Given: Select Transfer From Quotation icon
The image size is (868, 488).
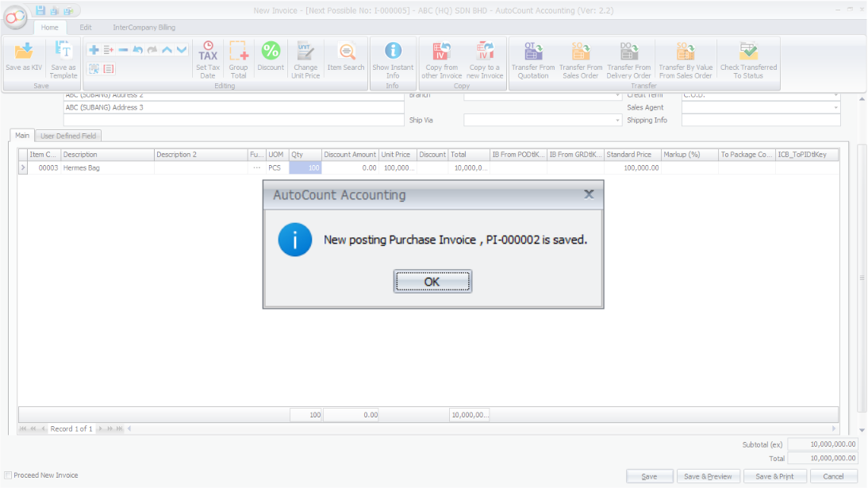Looking at the screenshot, I should [x=533, y=52].
